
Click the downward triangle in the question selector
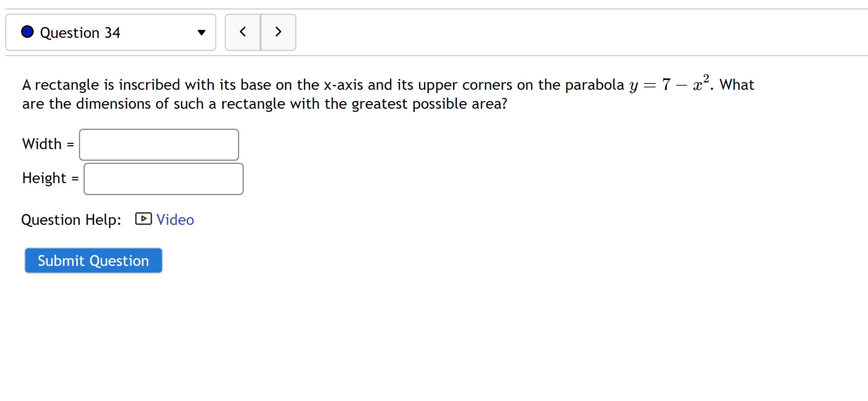(202, 32)
